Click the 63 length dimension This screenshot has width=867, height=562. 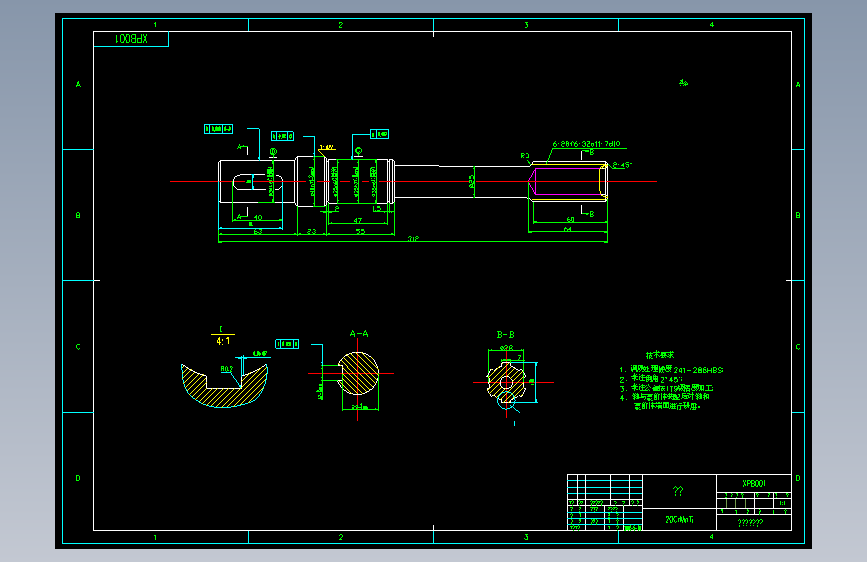258,231
